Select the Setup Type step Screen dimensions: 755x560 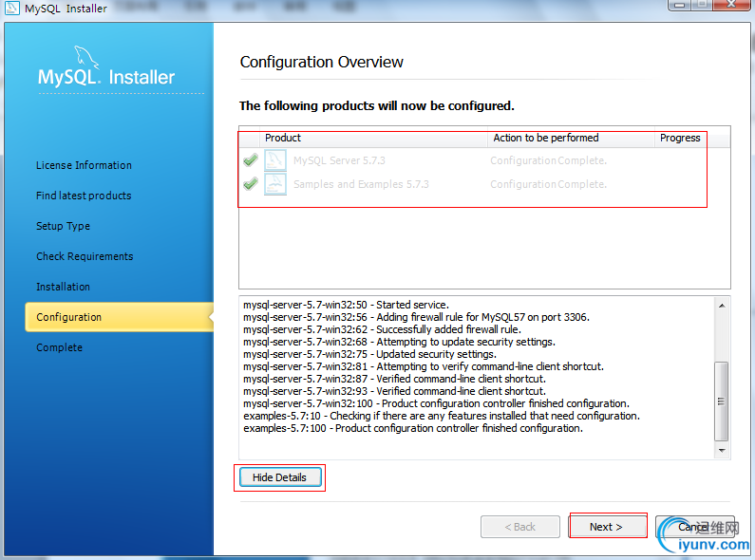point(63,226)
